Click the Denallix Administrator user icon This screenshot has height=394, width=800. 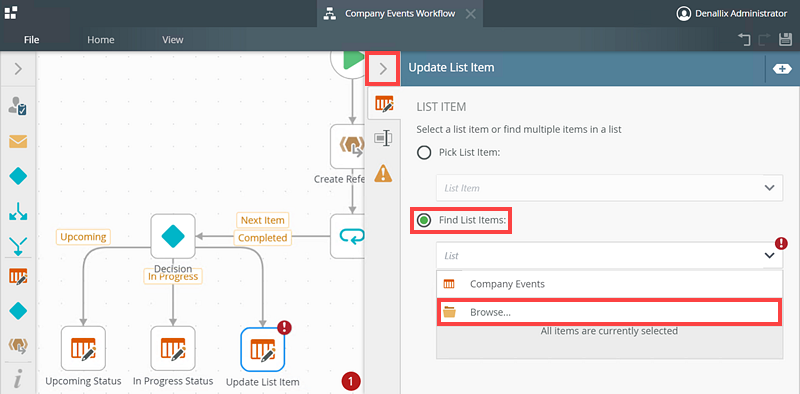pos(683,14)
